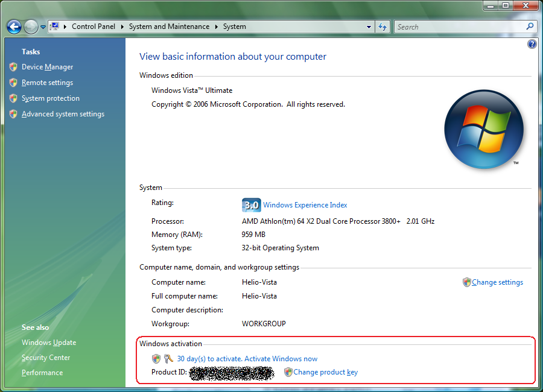Minimize the System window
This screenshot has width=543, height=392.
tap(490, 5)
